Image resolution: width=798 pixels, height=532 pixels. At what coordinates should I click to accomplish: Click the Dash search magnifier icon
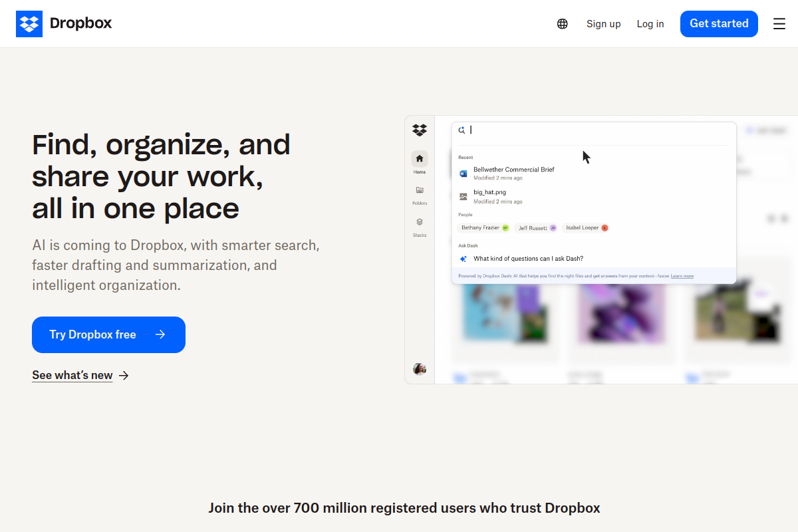462,130
